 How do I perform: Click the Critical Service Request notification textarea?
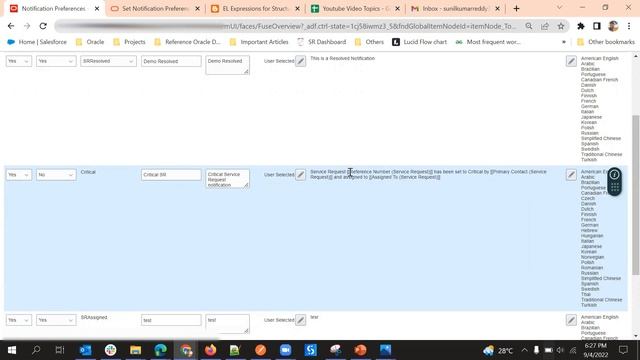click(227, 179)
